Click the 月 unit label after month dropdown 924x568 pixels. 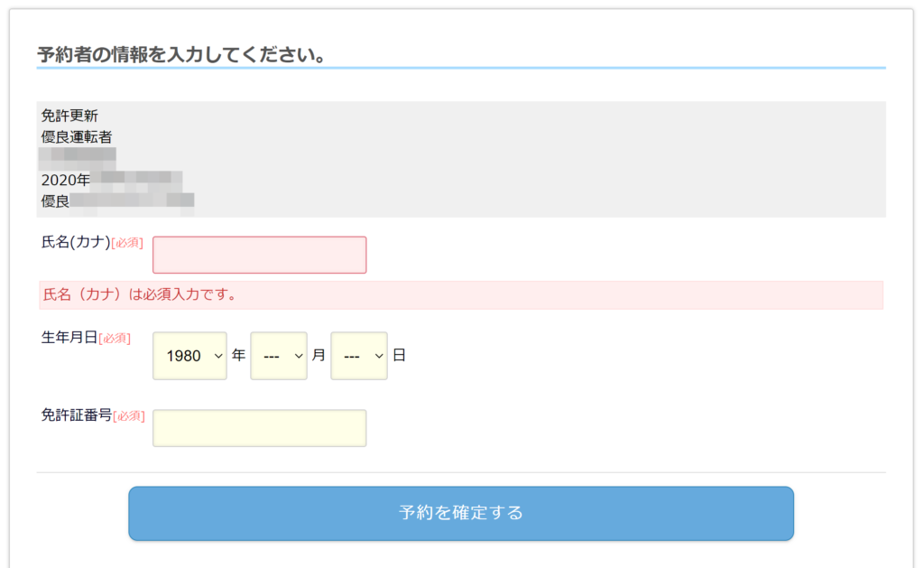pyautogui.click(x=319, y=355)
